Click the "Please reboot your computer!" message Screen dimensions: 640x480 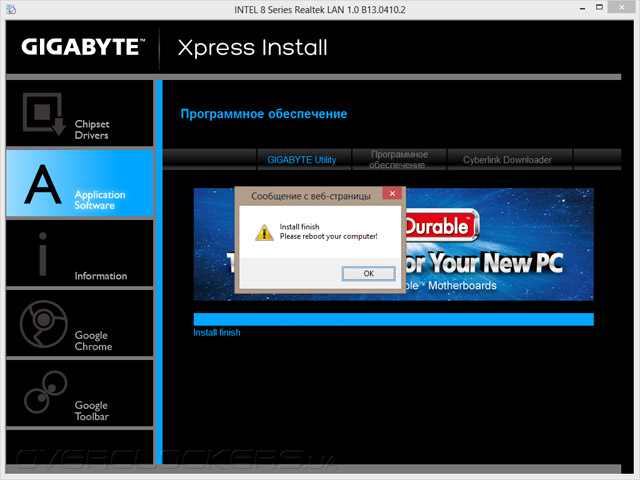pos(329,236)
